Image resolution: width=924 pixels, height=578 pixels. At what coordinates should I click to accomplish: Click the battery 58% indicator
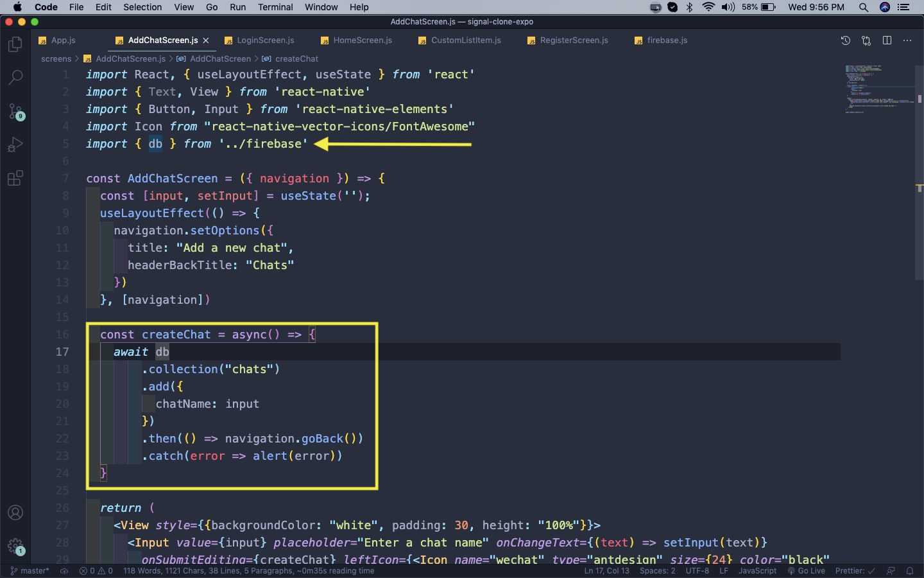click(x=759, y=7)
